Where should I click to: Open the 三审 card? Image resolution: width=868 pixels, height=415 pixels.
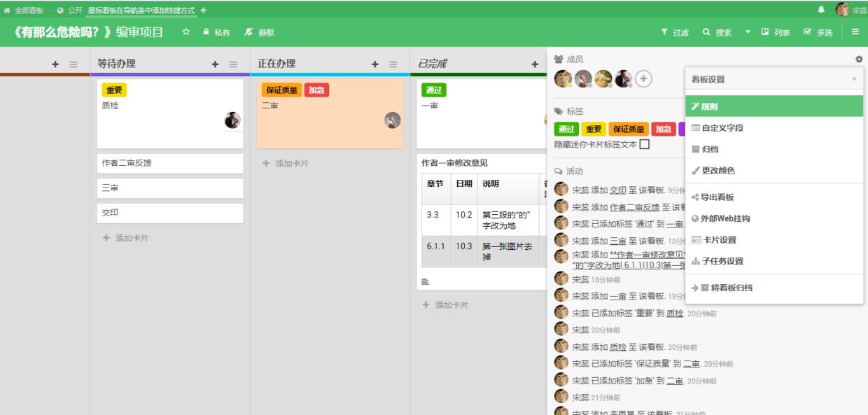(x=170, y=188)
